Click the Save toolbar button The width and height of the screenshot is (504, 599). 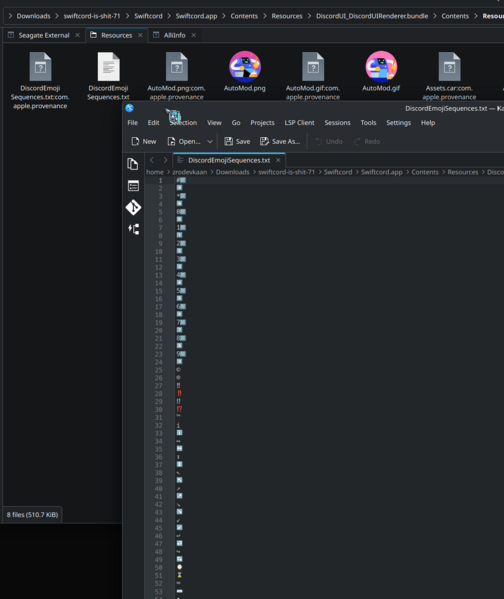[x=237, y=141]
